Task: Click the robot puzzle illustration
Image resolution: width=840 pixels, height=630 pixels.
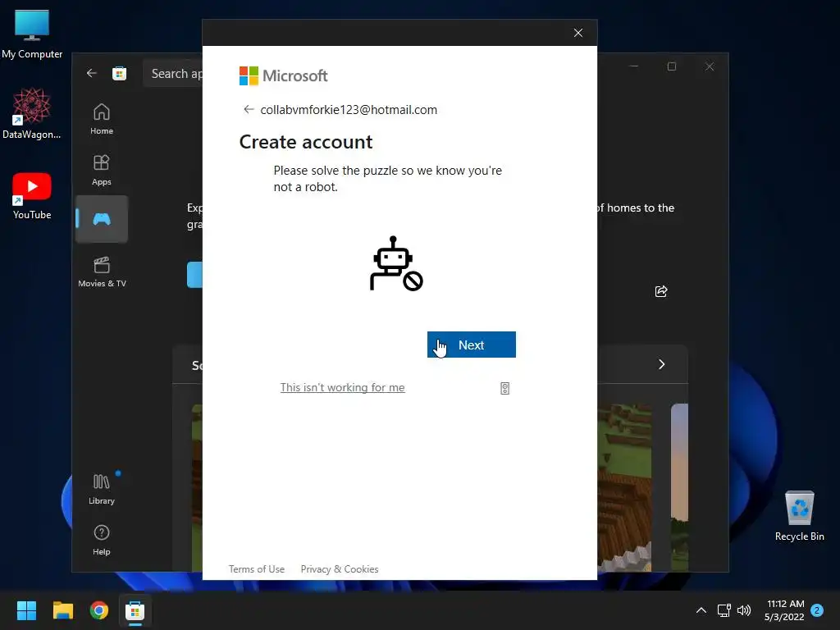Action: 396,263
